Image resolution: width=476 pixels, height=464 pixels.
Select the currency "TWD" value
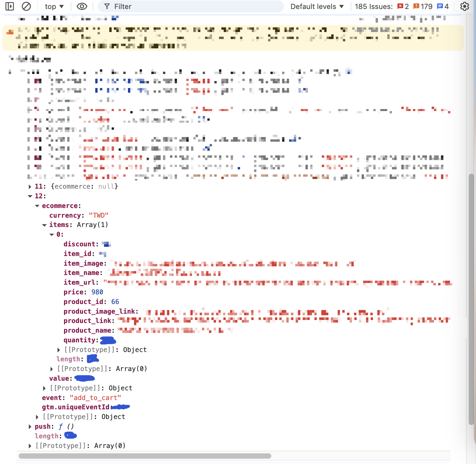tap(99, 215)
